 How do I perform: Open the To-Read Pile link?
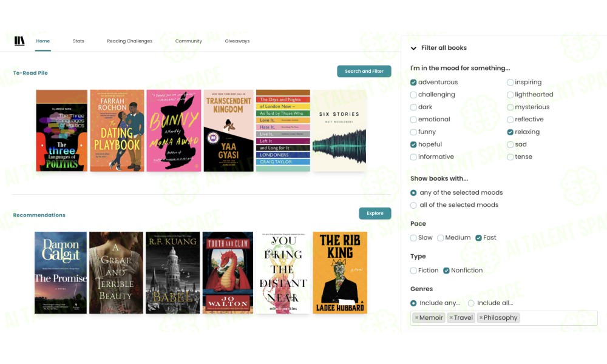tap(30, 73)
